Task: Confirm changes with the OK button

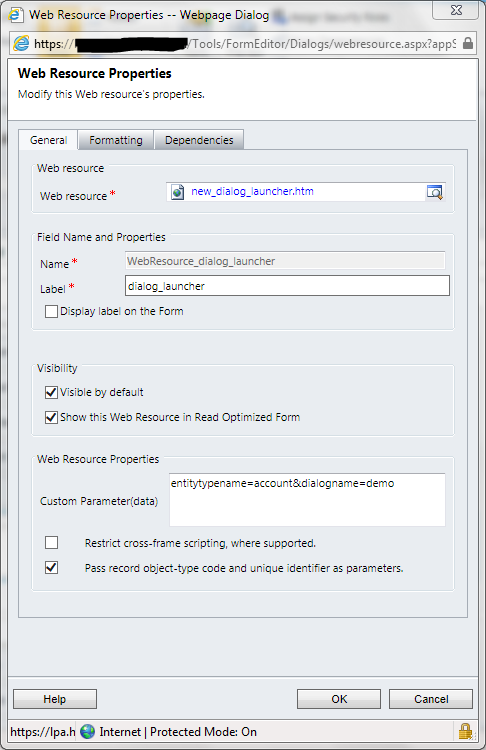Action: click(x=339, y=699)
